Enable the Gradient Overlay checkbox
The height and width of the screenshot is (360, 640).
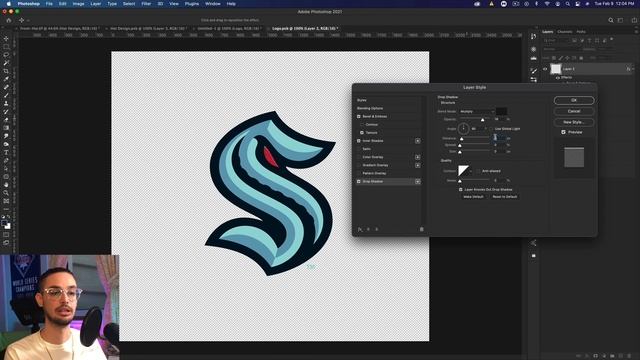click(359, 165)
